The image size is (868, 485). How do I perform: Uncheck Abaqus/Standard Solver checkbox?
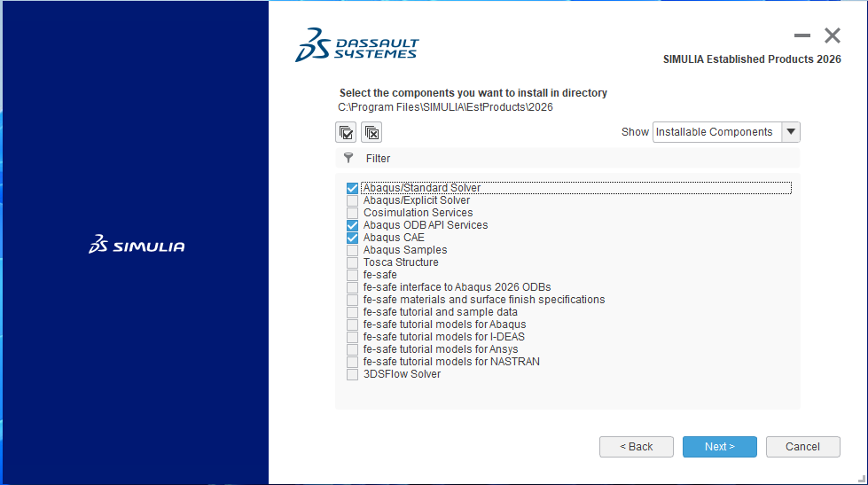click(352, 188)
